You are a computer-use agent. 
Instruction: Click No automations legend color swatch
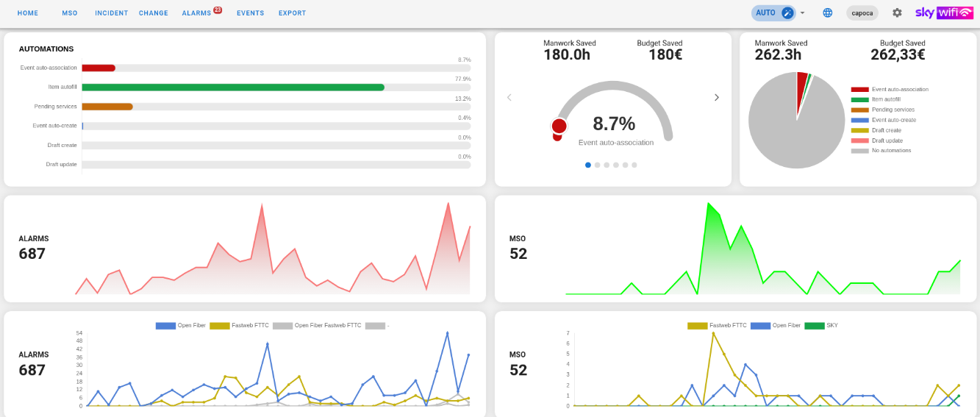pyautogui.click(x=859, y=151)
